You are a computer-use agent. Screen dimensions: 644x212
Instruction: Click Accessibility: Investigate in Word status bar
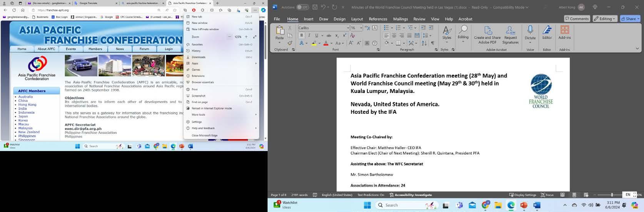click(x=410, y=195)
